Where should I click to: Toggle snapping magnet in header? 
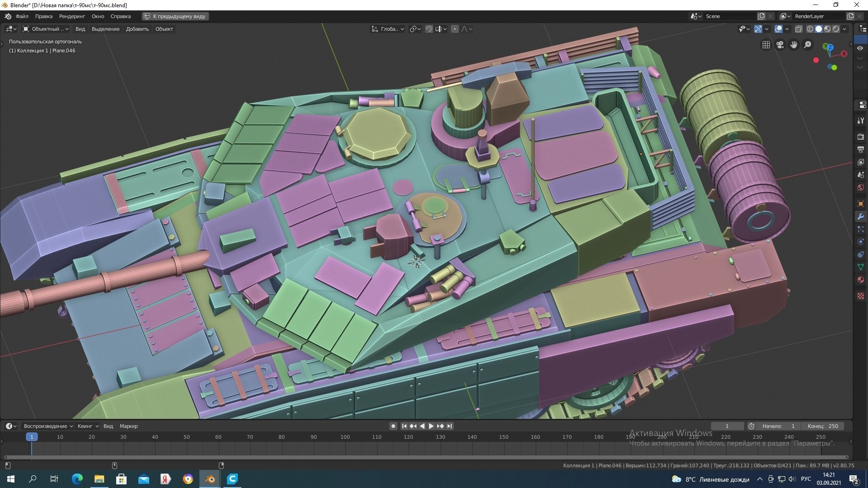(429, 29)
